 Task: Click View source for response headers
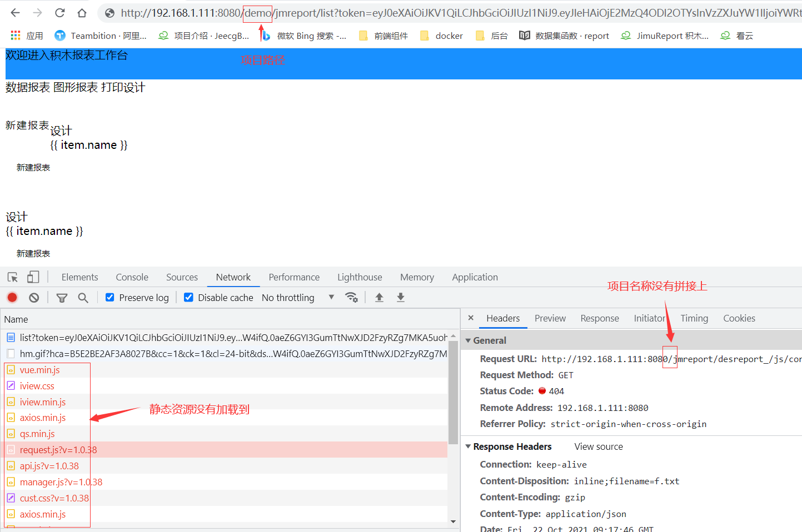(599, 446)
